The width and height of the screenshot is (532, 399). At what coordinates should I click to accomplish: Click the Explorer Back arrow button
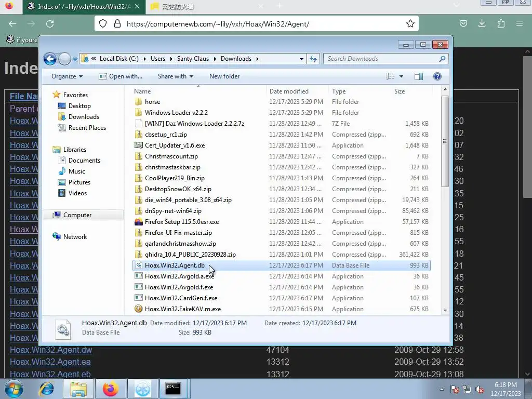click(50, 59)
